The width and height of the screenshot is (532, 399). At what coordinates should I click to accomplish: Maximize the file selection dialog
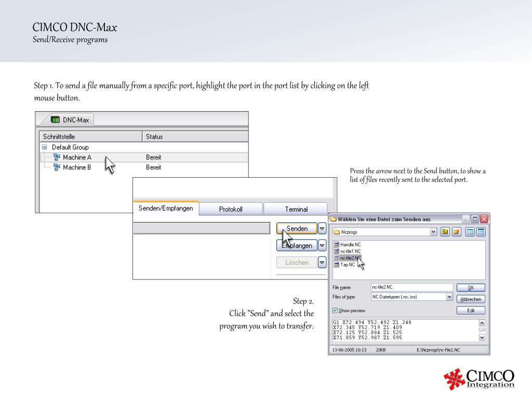(x=475, y=219)
